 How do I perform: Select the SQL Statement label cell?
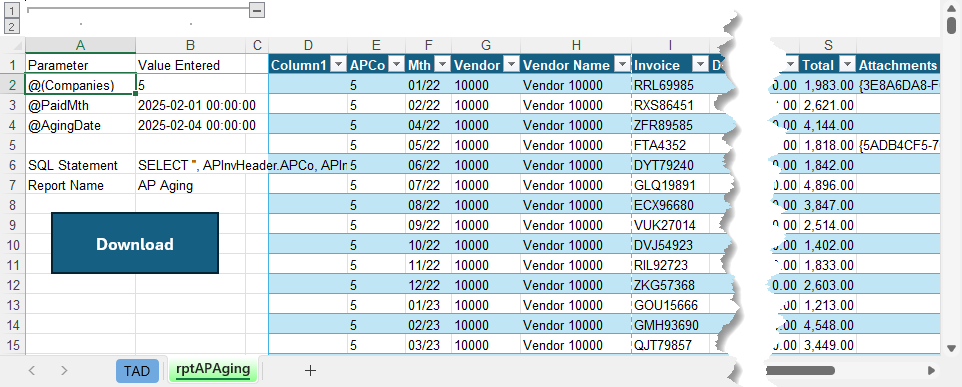pyautogui.click(x=80, y=165)
